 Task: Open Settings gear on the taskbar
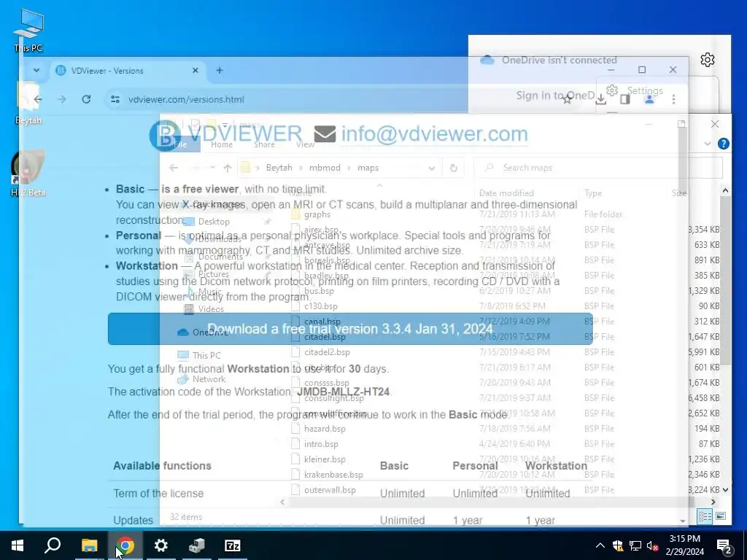point(161,545)
